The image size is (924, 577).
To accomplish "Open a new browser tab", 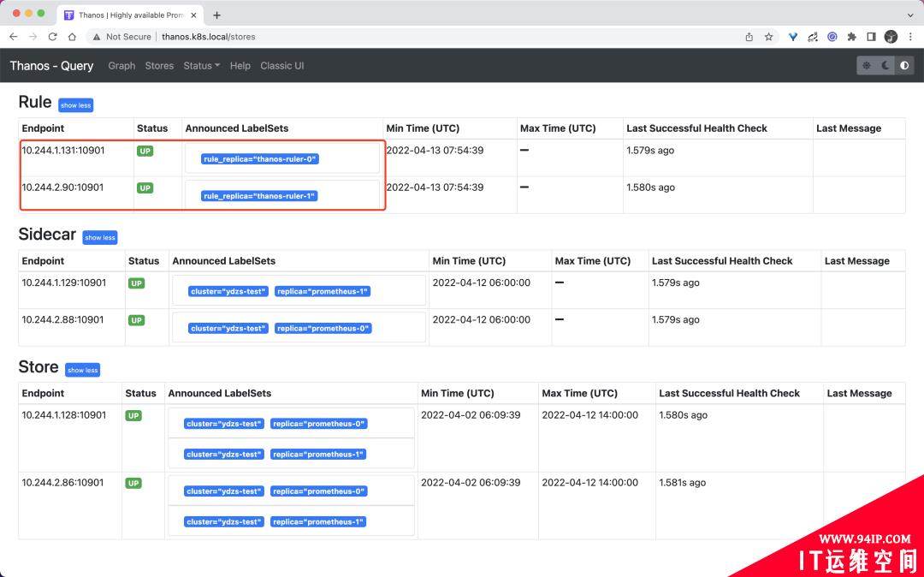I will coord(216,15).
